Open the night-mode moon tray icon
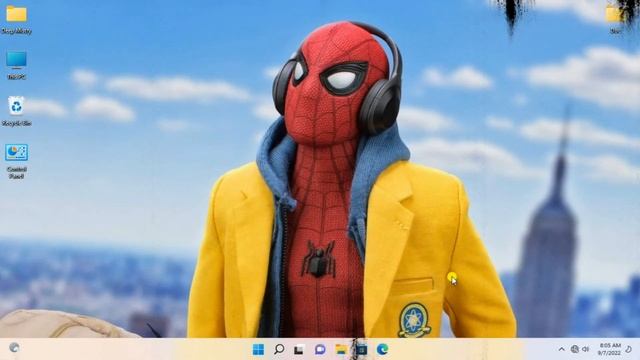Screen dimensions: 640x360 click(629, 349)
